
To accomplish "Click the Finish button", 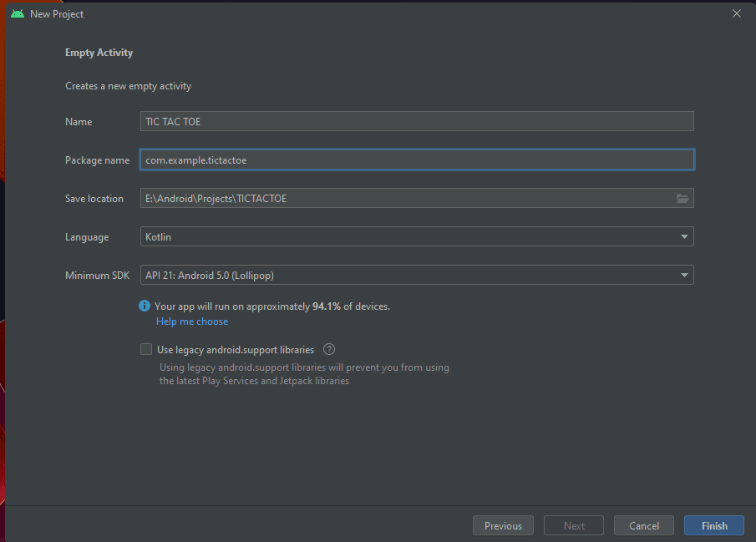I will click(714, 525).
